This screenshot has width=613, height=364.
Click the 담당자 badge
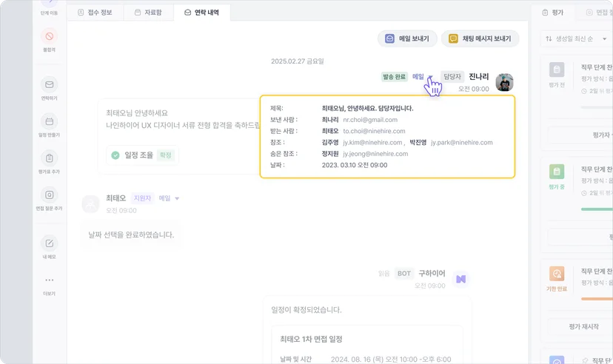[x=452, y=76]
